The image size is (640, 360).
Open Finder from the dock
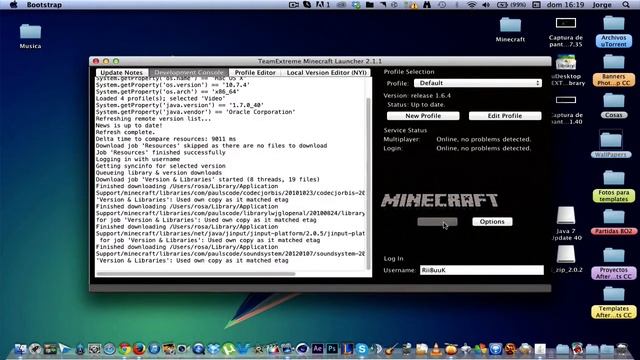tap(20, 349)
